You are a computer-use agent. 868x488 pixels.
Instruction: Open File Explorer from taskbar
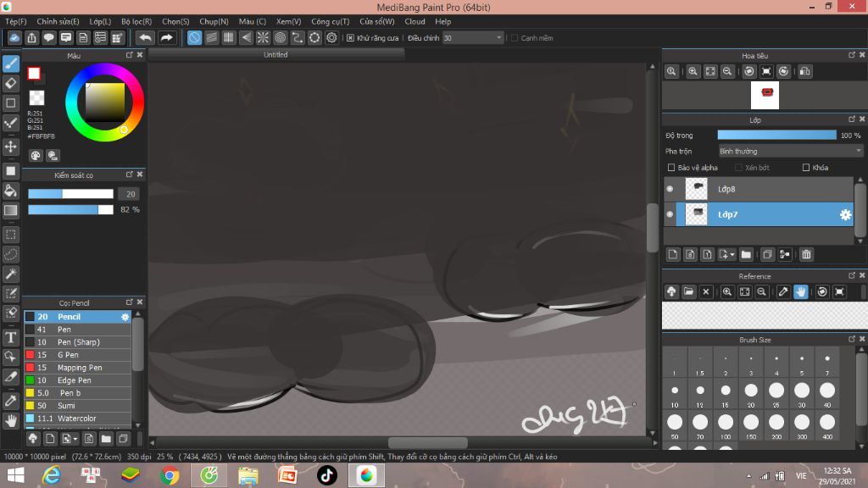(x=248, y=475)
